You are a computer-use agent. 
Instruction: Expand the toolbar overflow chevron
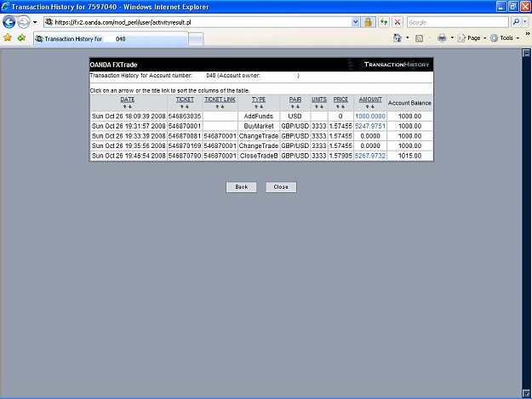coord(528,34)
